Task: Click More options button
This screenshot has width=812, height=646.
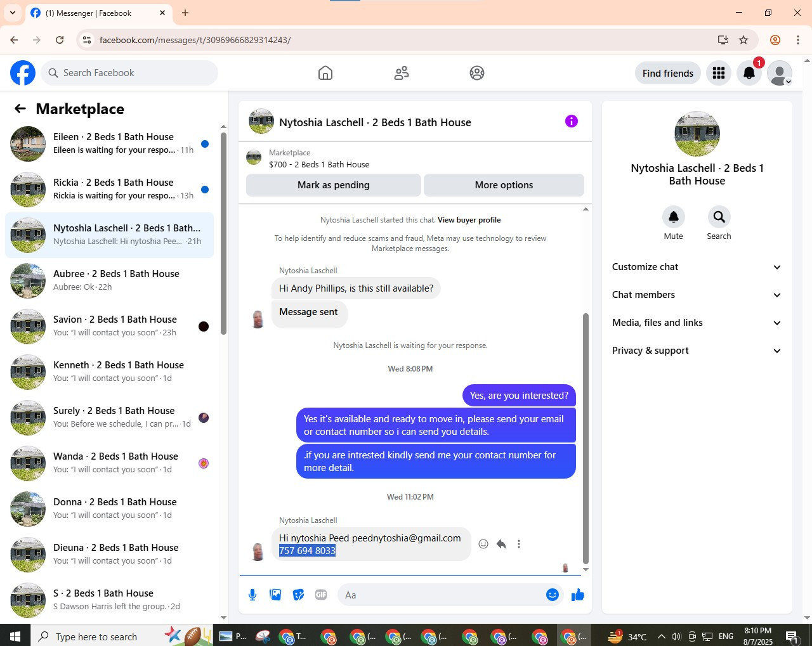Action: coord(504,185)
